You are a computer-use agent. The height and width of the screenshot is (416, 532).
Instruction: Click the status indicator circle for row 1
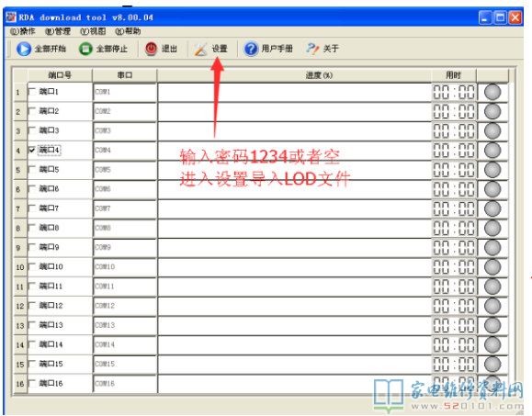pos(492,92)
